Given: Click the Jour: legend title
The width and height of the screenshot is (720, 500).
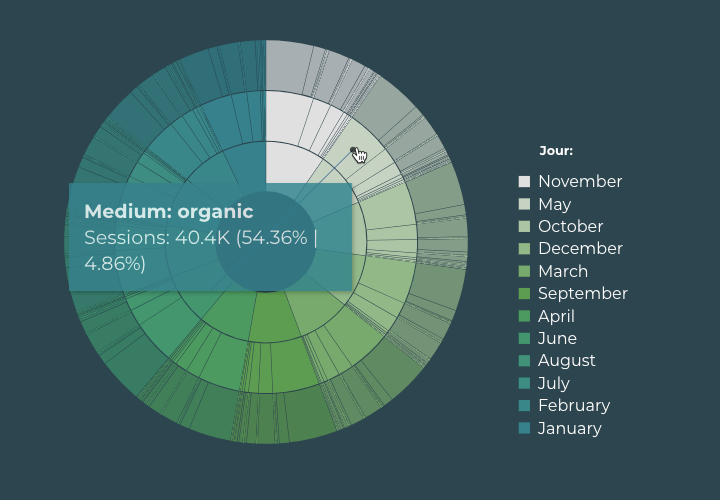Looking at the screenshot, I should [556, 151].
